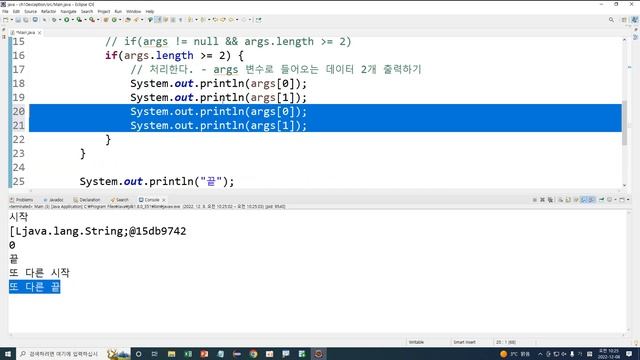Viewport: 640px width, 360px height.
Task: Click the Search flashlight toolbar icon
Action: 136,20
